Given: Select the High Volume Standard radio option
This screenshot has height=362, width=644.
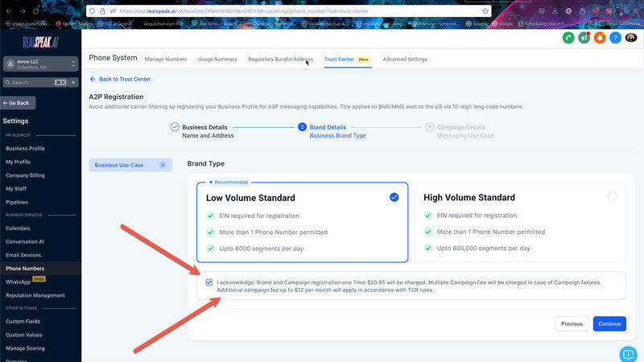Looking at the screenshot, I should tap(613, 196).
